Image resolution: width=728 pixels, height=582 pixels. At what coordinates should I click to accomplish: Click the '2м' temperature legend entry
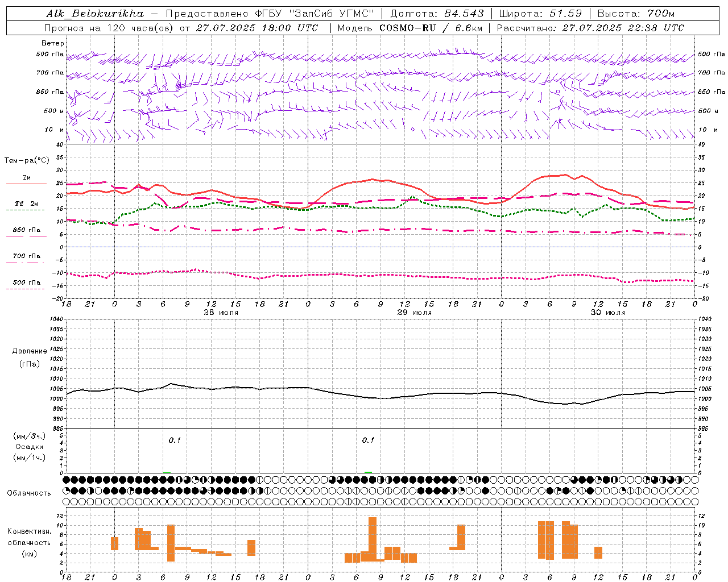[27, 178]
